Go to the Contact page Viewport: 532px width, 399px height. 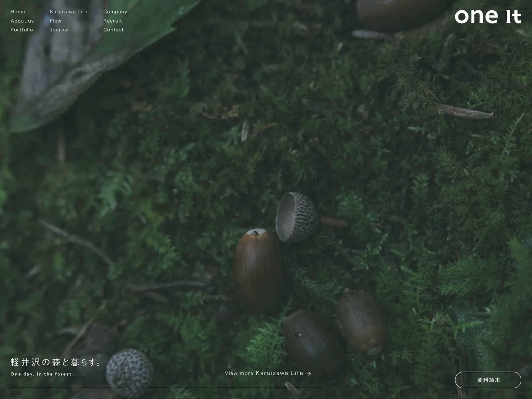coord(113,30)
